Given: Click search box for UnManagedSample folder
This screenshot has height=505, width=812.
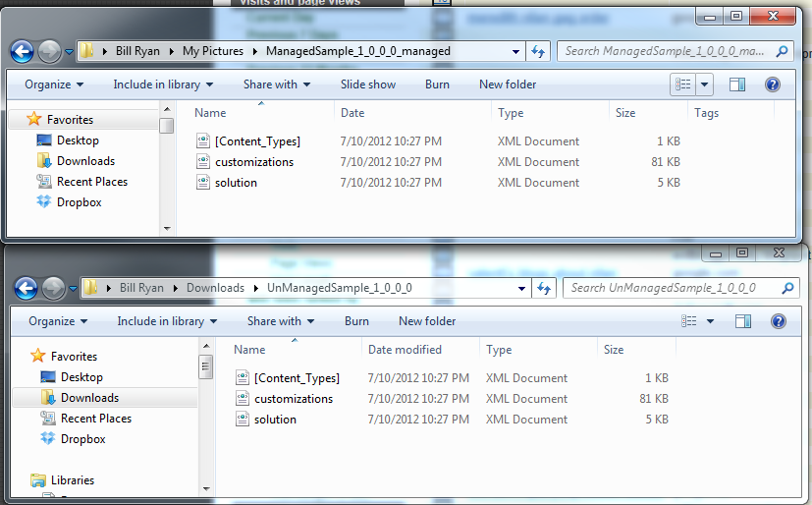Looking at the screenshot, I should (681, 288).
